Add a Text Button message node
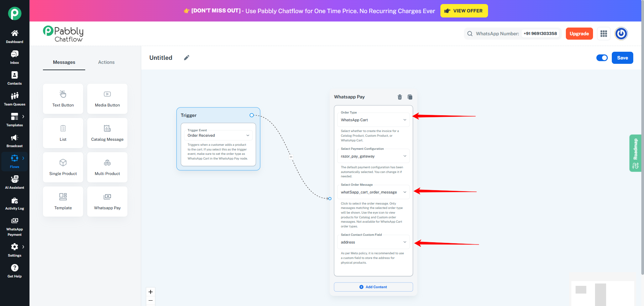 pyautogui.click(x=63, y=99)
